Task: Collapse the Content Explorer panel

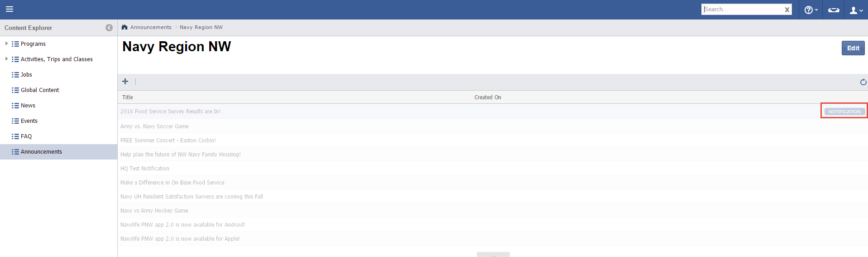Action: [x=109, y=28]
